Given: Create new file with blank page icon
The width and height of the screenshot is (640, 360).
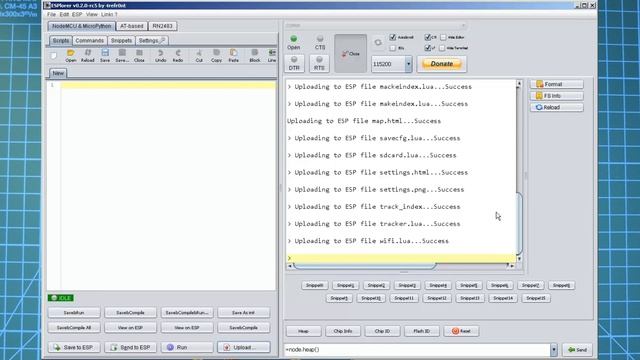Looking at the screenshot, I should tap(53, 56).
